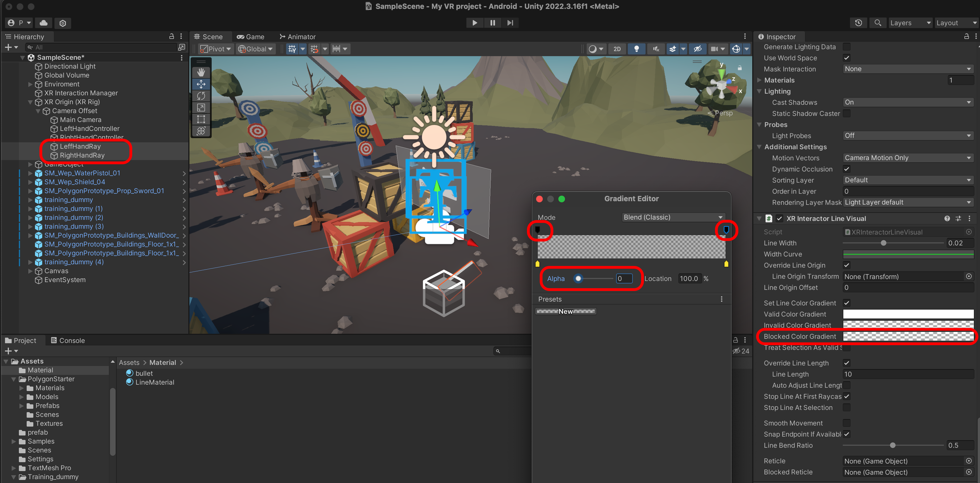Viewport: 980px width, 483px height.
Task: Toggle scene lighting bulb icon
Action: pyautogui.click(x=636, y=49)
